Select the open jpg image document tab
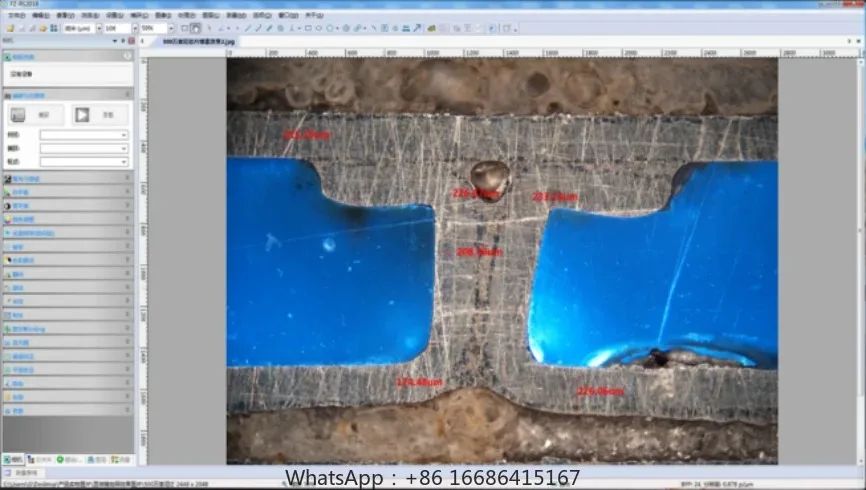 point(200,43)
